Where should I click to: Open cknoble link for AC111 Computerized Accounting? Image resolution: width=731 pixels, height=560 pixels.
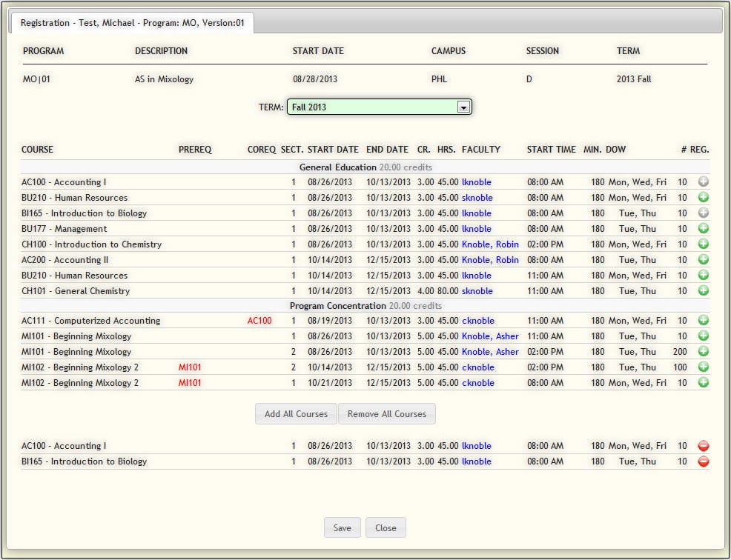coord(478,321)
